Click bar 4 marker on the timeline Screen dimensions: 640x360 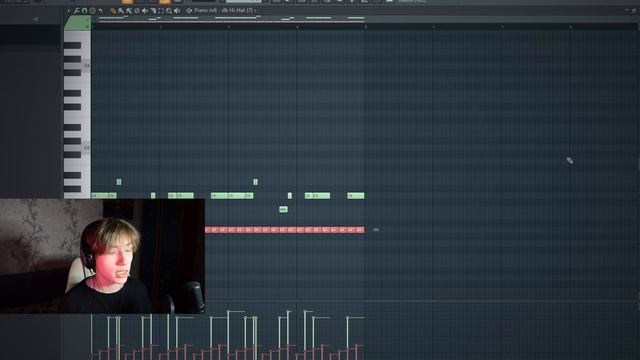pos(297,27)
